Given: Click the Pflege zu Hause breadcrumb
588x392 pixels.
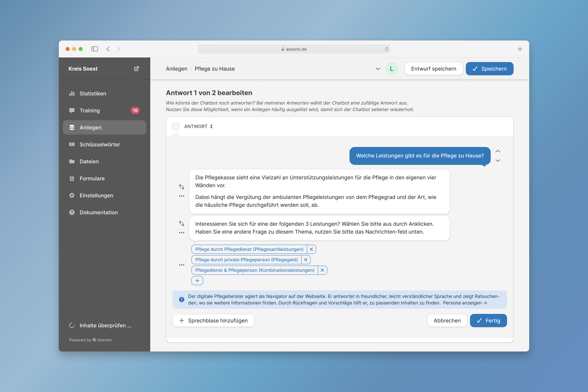Looking at the screenshot, I should click(214, 69).
